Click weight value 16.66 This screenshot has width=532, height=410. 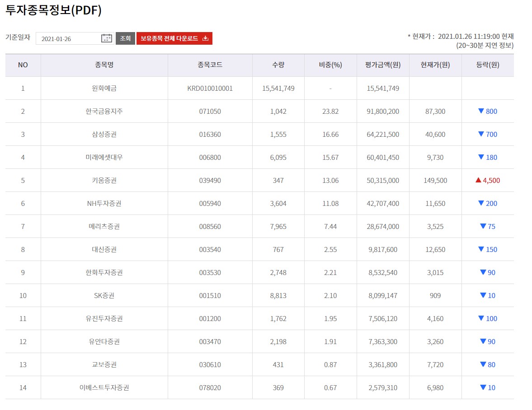[330, 135]
